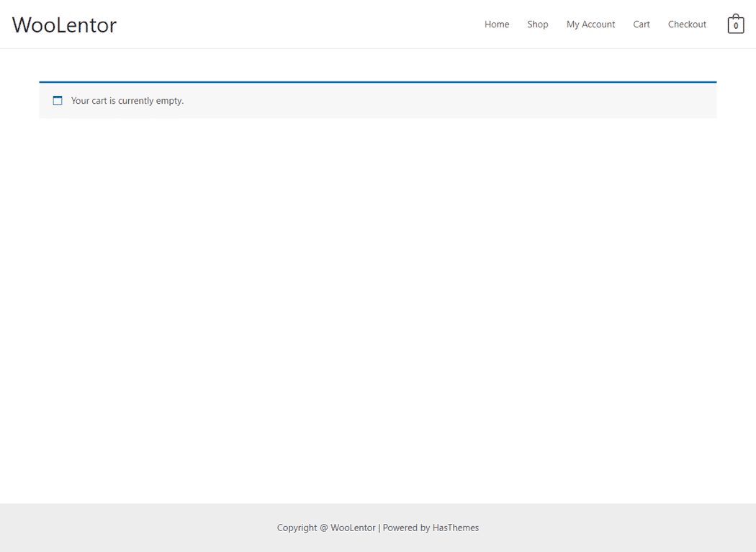
Task: Click the blue top border of the notice
Action: click(377, 82)
